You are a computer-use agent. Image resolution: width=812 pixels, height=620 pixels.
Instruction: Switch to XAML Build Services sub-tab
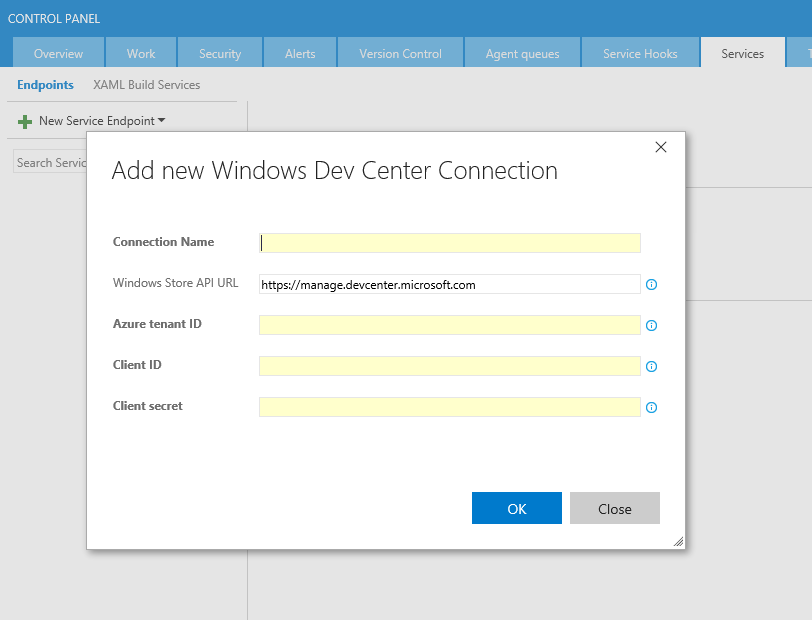click(x=147, y=84)
